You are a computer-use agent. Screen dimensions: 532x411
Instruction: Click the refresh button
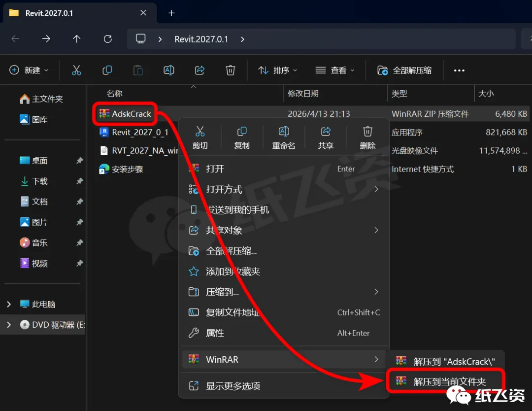point(107,39)
